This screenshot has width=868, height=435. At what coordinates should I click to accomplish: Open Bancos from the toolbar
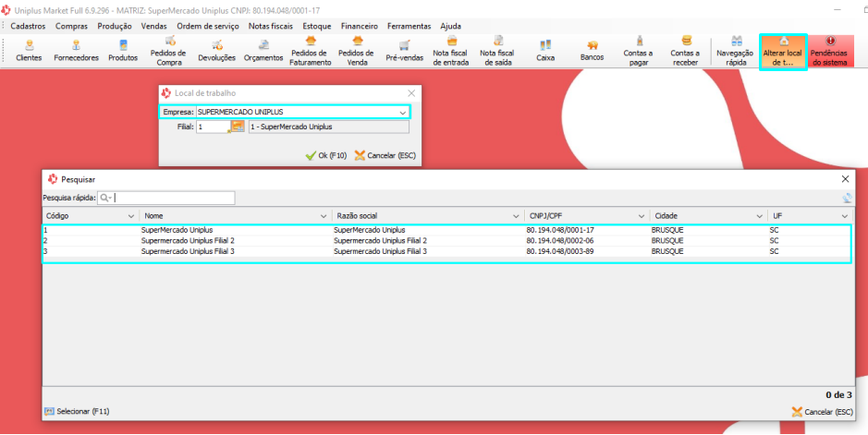pyautogui.click(x=592, y=50)
